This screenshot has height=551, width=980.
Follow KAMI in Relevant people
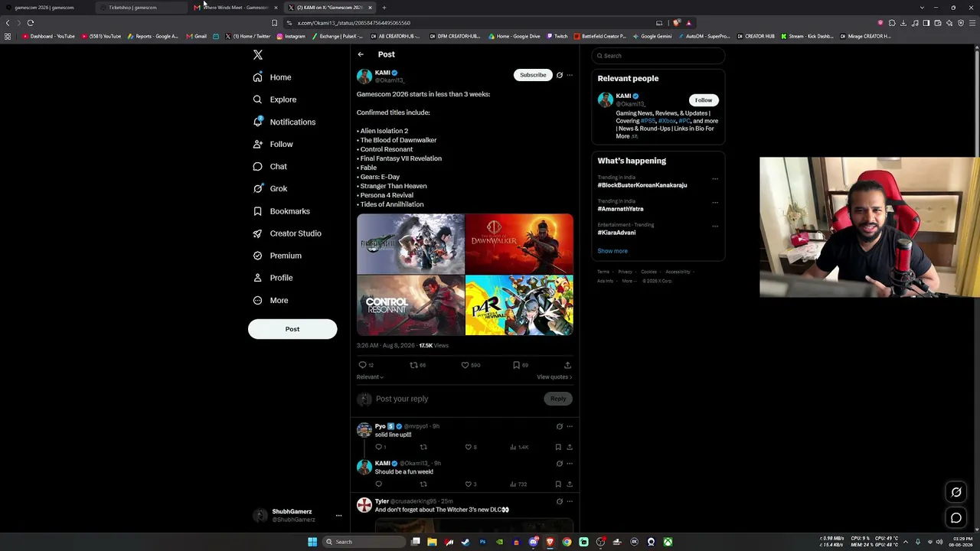coord(704,100)
